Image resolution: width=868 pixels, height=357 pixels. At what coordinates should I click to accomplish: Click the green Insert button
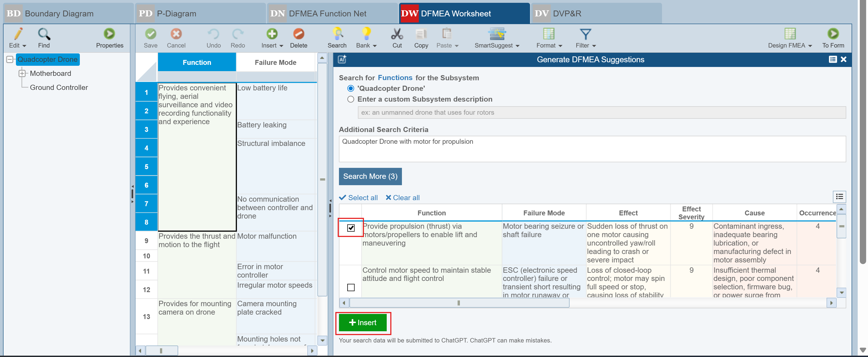click(363, 322)
